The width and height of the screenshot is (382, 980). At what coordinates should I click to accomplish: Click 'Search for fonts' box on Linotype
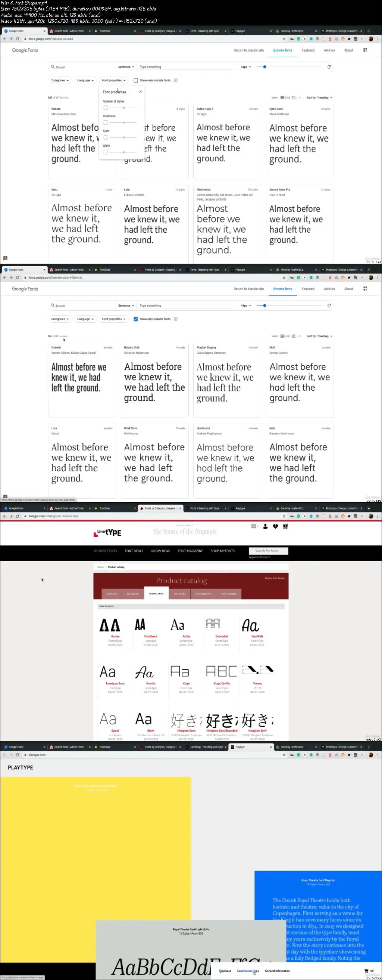[x=268, y=551]
